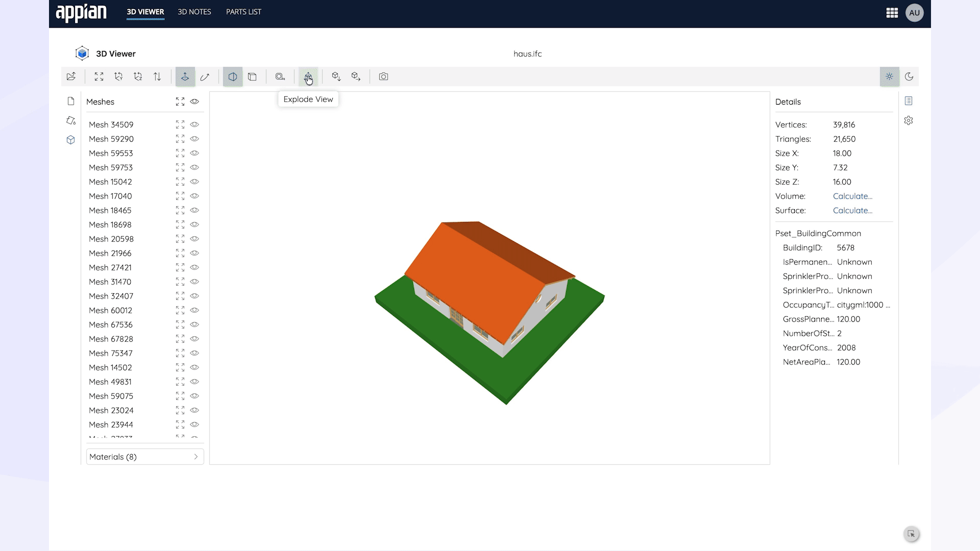Viewport: 980px width, 551px height.
Task: Fit all meshes to window in Meshes header
Action: point(180,102)
